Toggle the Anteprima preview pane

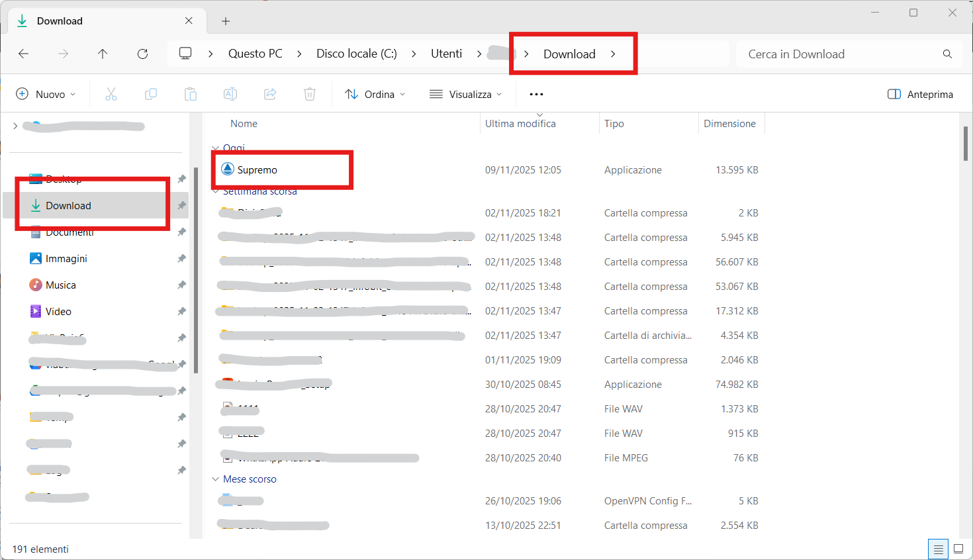920,95
